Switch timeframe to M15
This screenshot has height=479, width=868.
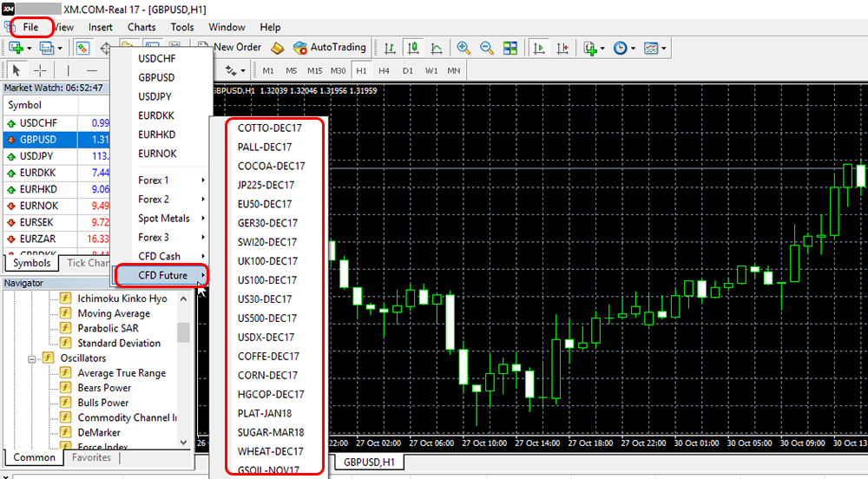coord(315,71)
